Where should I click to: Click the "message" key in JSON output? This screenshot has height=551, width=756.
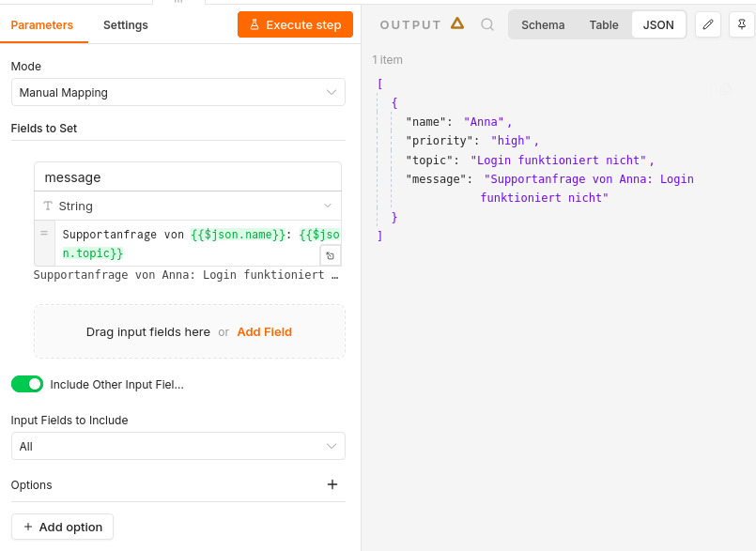[437, 179]
